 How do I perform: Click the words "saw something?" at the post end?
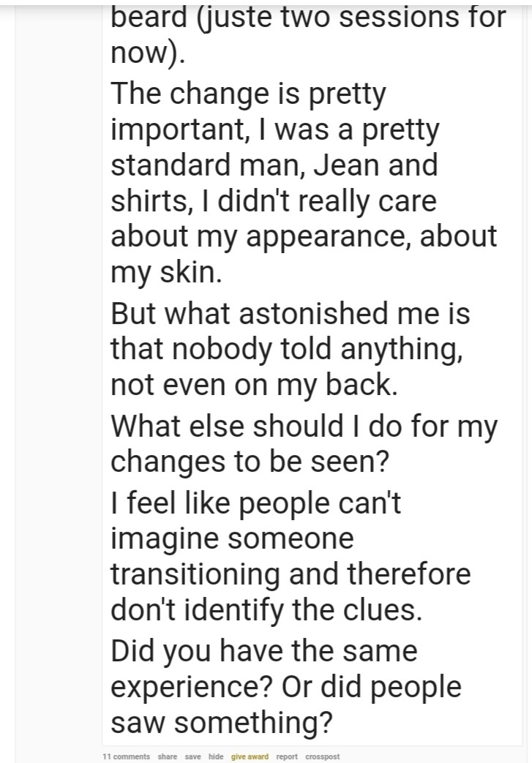[221, 723]
